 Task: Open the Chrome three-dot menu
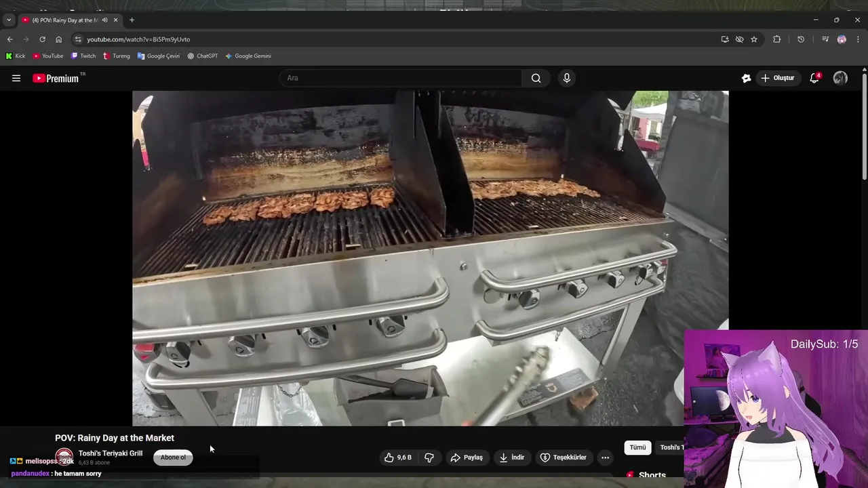(x=858, y=39)
